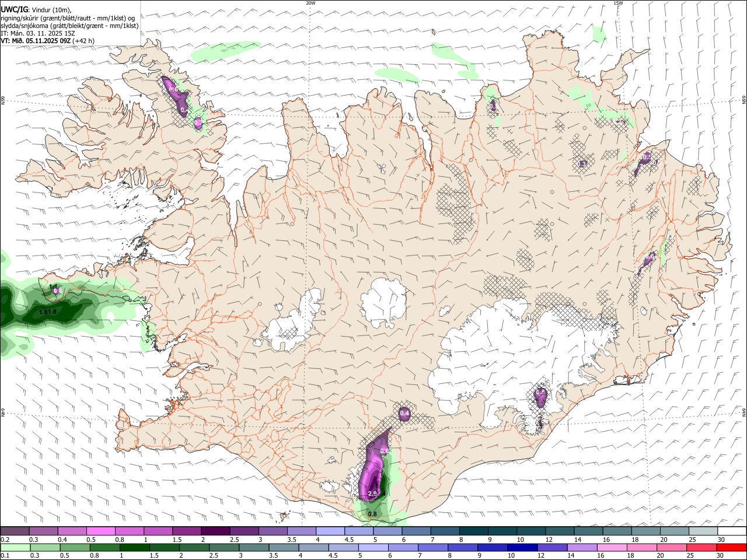The height and width of the screenshot is (560, 747).
Task: Click the 15W longitude label
Action: pyautogui.click(x=618, y=3)
